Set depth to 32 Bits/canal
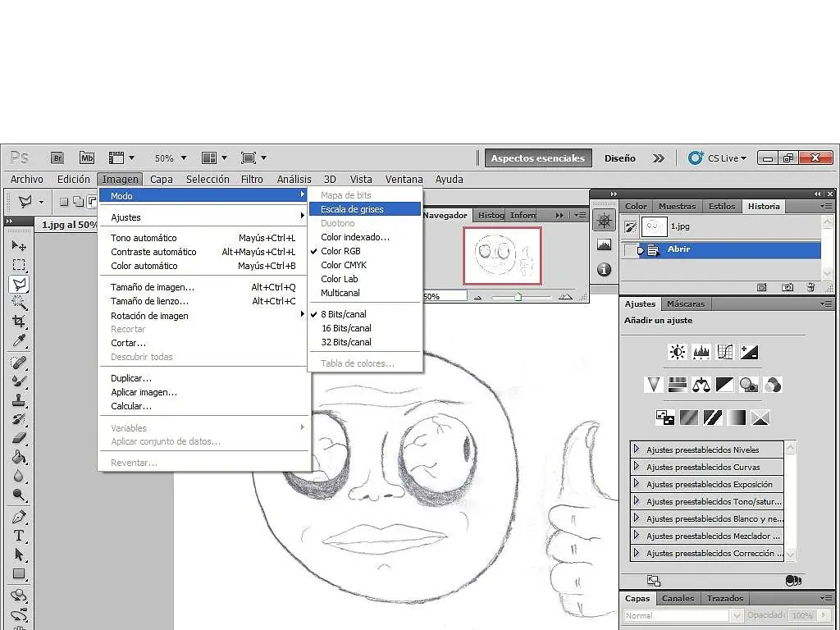 point(347,342)
